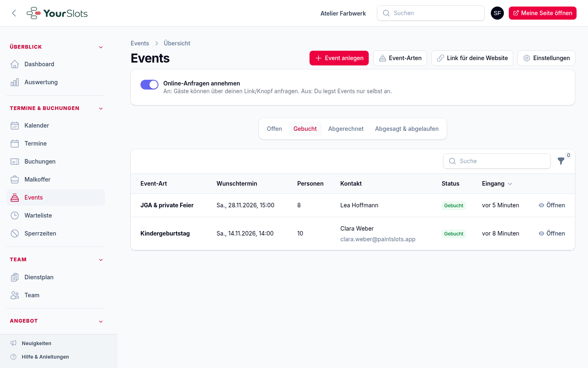588x368 pixels.
Task: Click Link für deine Website button
Action: [472, 58]
